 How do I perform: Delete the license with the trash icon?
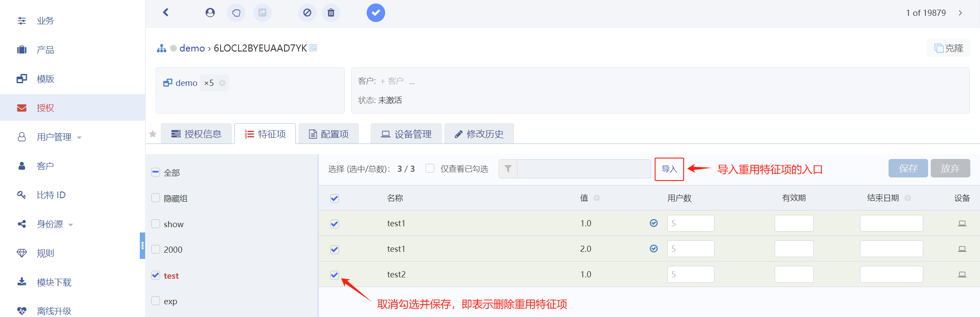331,13
